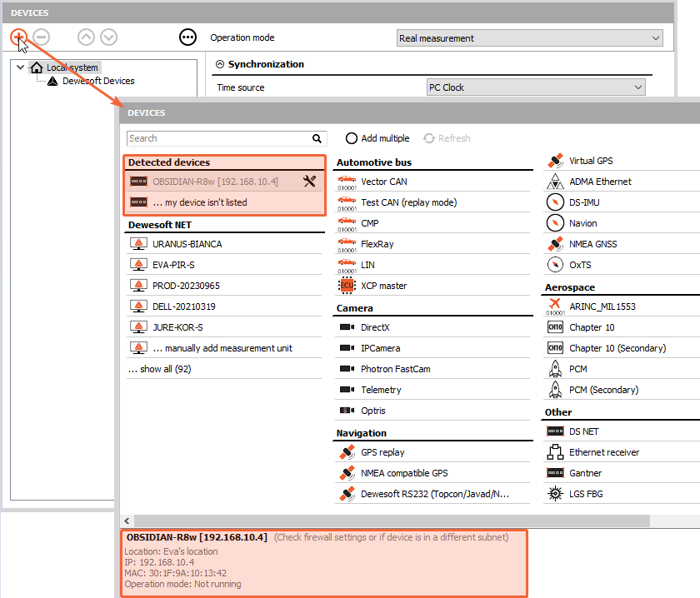The height and width of the screenshot is (598, 700).
Task: Click the FlexRay bus icon
Action: pos(347,245)
